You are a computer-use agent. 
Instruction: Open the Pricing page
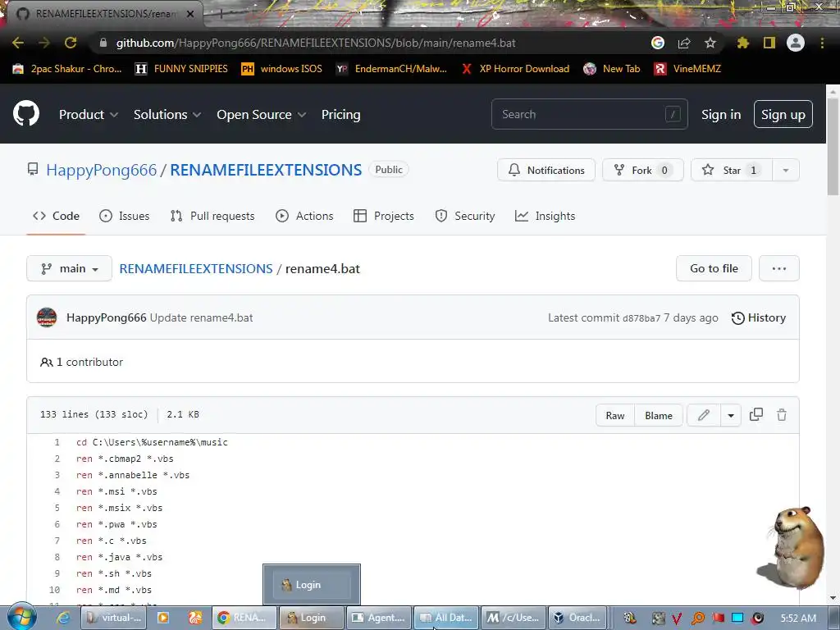click(340, 114)
